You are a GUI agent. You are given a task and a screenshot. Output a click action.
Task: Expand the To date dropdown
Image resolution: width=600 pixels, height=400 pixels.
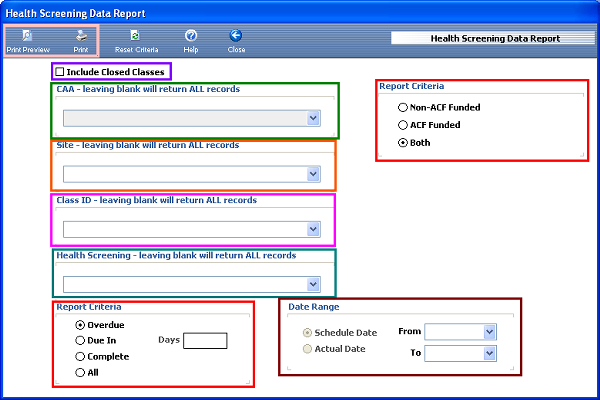[489, 353]
